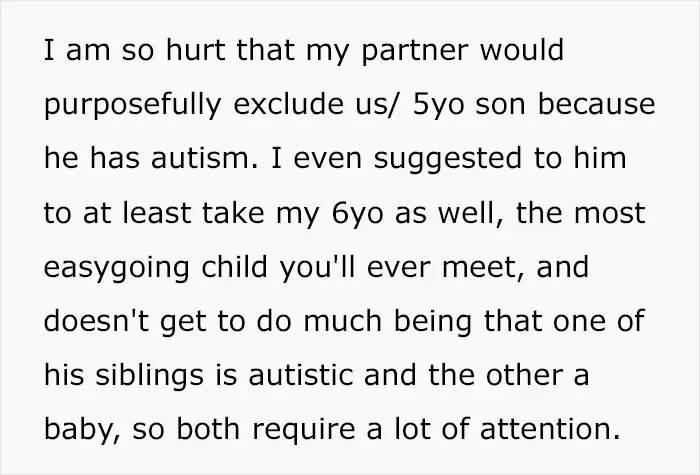Screen dimensions: 700x475
Task: Click the text "6yo"
Action: (x=357, y=214)
